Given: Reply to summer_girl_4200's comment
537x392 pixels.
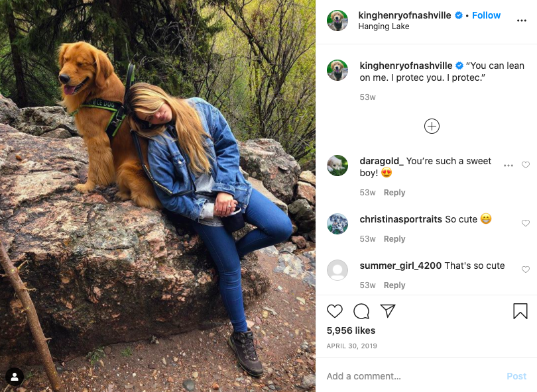Looking at the screenshot, I should (394, 285).
